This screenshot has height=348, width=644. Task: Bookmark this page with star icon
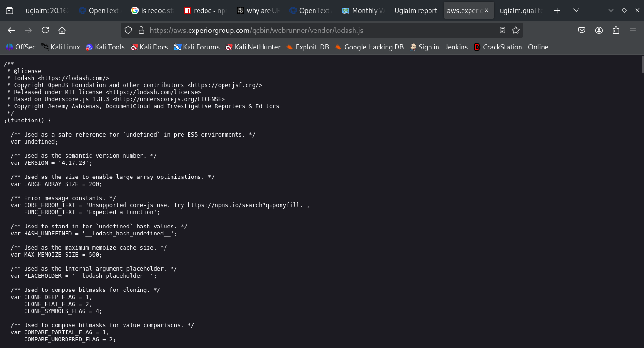(x=516, y=30)
